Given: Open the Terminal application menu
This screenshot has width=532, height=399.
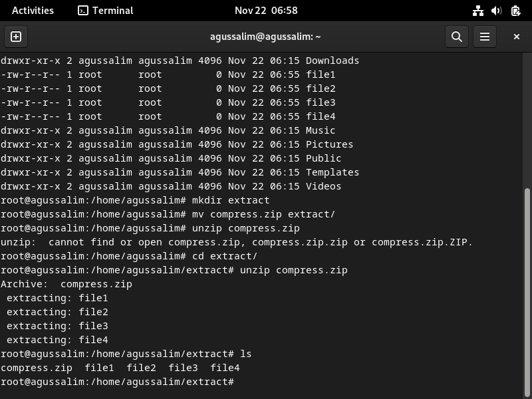Looking at the screenshot, I should point(106,11).
